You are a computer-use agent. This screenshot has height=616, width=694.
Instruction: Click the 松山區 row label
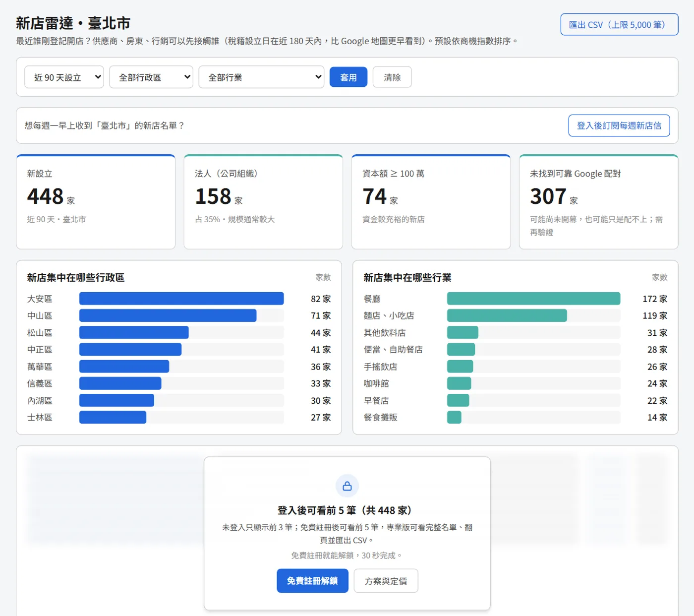coord(40,333)
